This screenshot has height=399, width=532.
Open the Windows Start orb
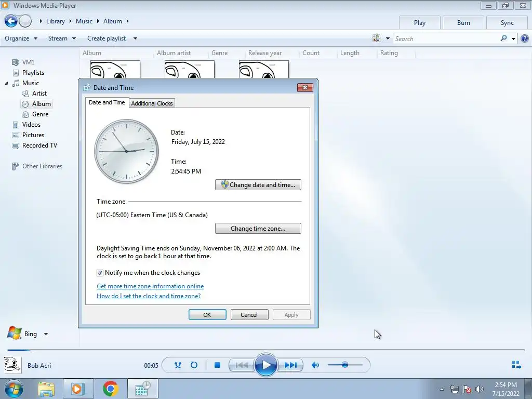click(14, 389)
